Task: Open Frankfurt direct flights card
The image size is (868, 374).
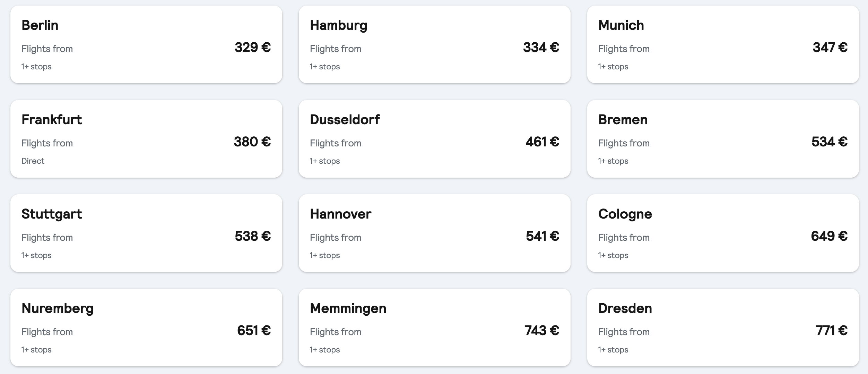Action: click(146, 139)
